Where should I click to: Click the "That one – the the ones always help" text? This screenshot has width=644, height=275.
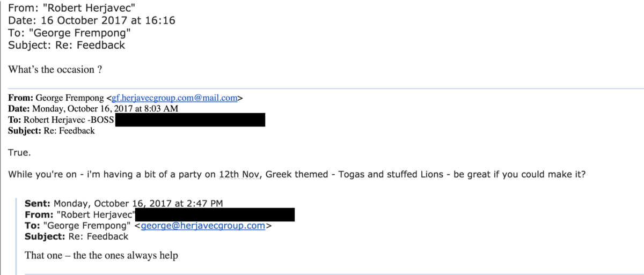point(101,256)
